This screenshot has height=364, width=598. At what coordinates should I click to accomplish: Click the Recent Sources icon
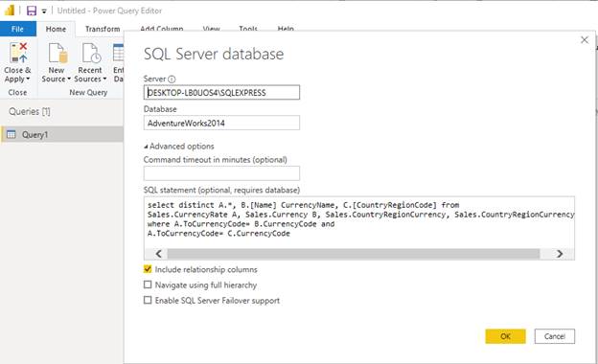pos(92,53)
